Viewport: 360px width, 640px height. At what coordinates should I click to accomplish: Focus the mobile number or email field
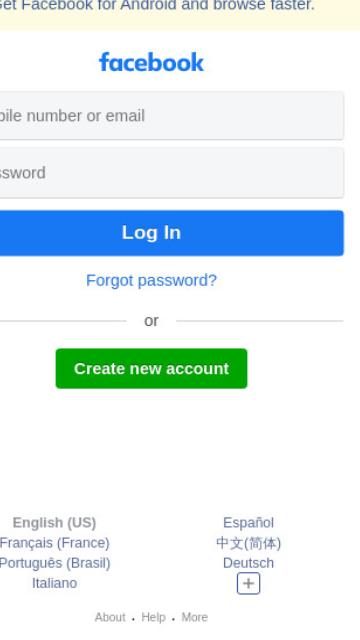(172, 116)
